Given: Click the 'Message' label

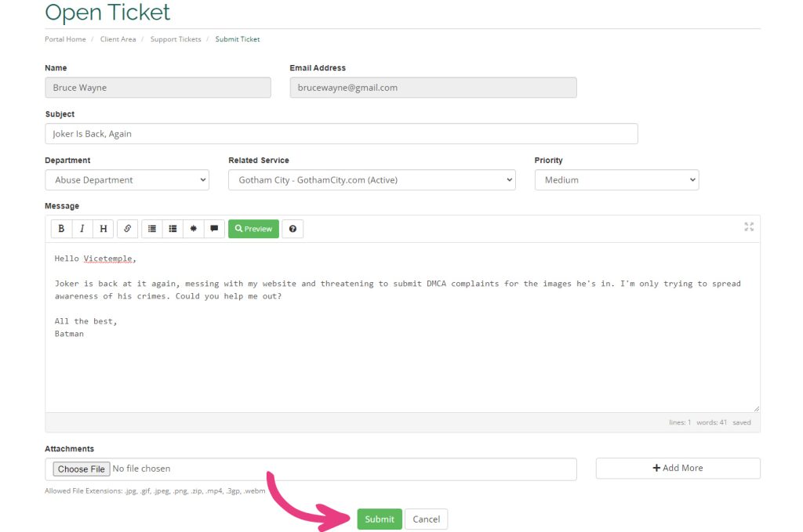Looking at the screenshot, I should tap(62, 206).
